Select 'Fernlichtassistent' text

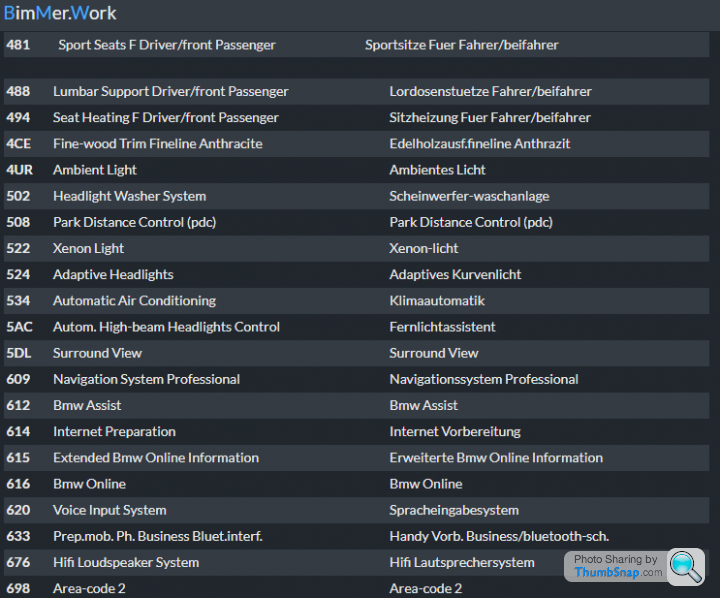click(x=442, y=327)
